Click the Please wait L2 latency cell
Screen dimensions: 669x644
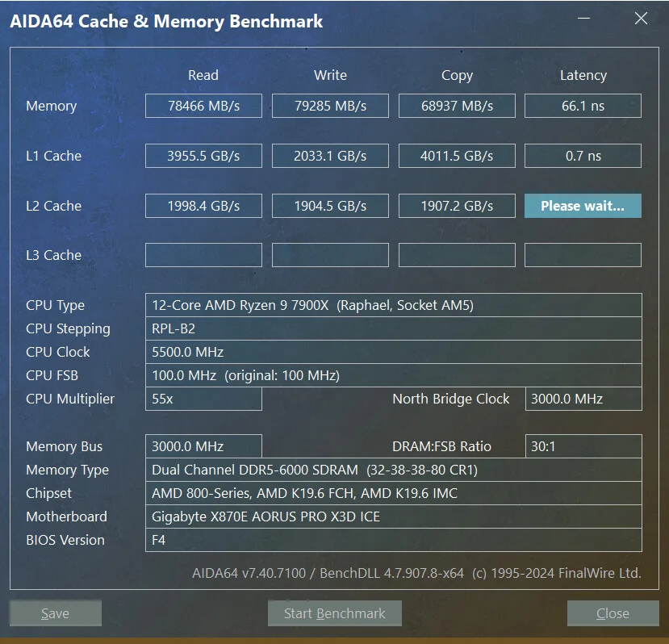pyautogui.click(x=583, y=206)
